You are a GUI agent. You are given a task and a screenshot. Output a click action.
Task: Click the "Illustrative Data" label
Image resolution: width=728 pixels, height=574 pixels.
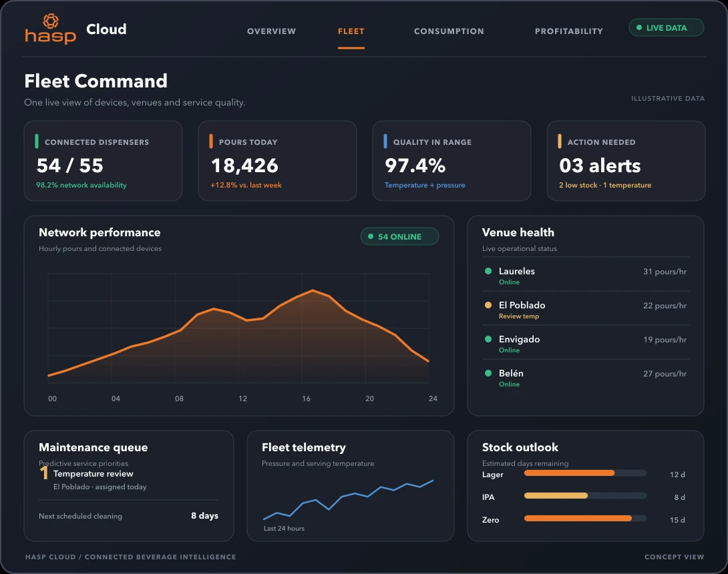[668, 98]
